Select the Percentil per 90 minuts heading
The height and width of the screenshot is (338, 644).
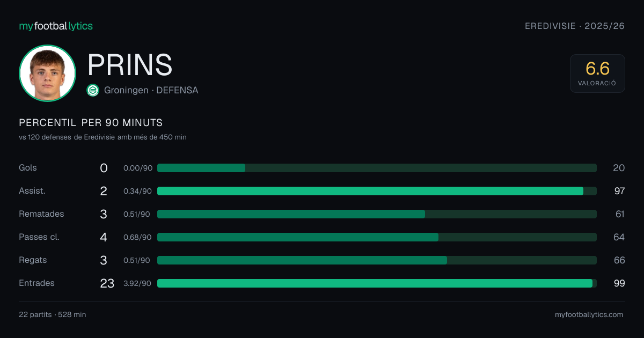(x=91, y=123)
